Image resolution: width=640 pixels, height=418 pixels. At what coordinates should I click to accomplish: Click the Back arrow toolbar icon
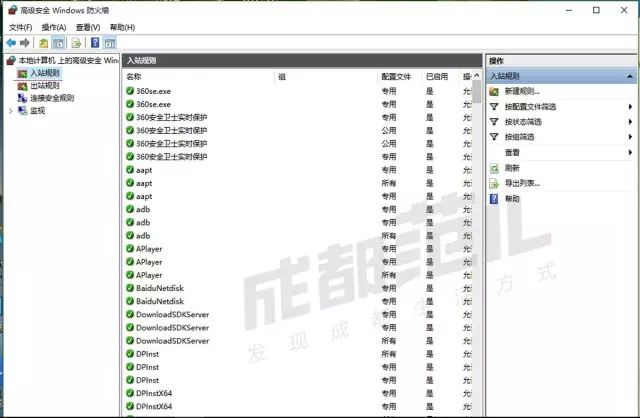point(11,42)
